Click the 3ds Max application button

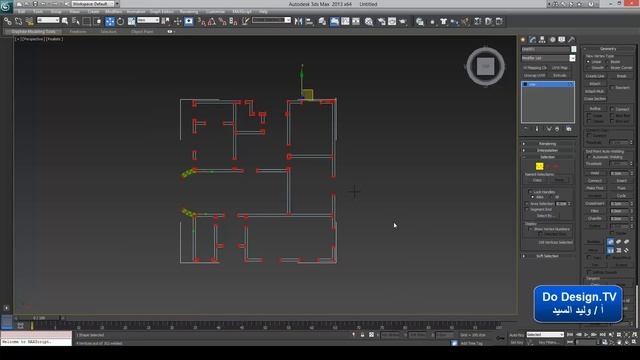(x=7, y=6)
